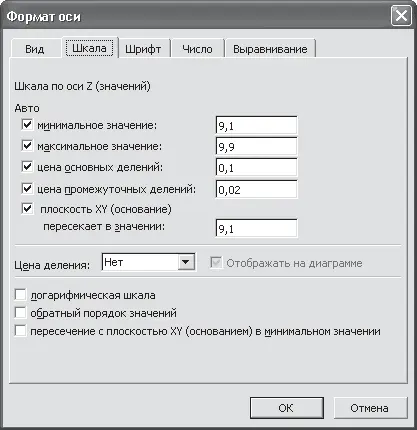Click the OK button
The image size is (417, 430).
287,408
